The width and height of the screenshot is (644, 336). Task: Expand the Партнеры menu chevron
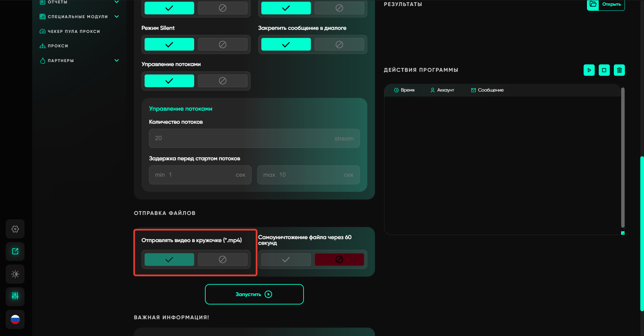point(117,61)
